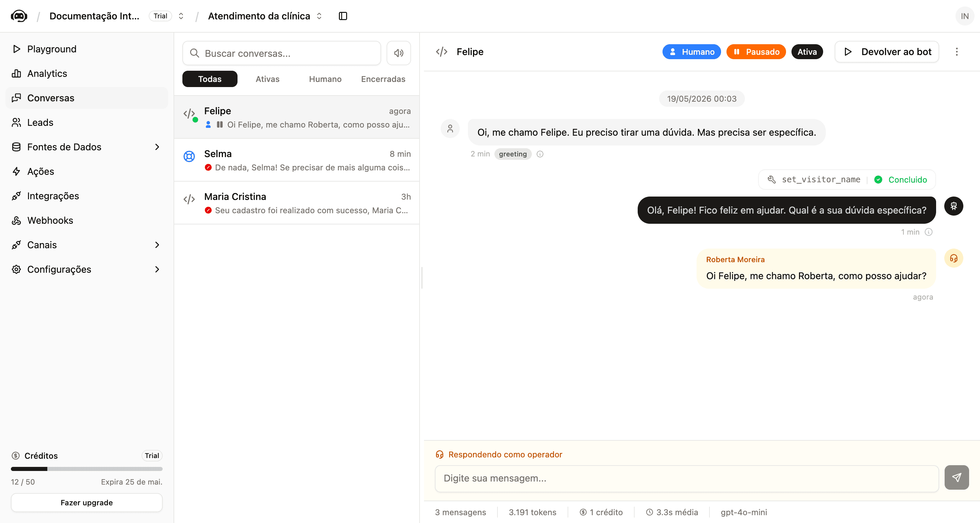Click the Fazer upgrade button
Image resolution: width=980 pixels, height=523 pixels.
point(87,503)
